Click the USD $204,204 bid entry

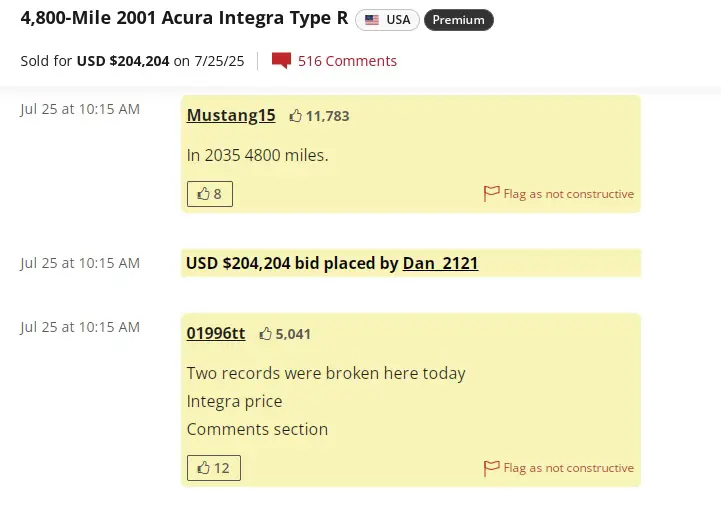(x=411, y=263)
